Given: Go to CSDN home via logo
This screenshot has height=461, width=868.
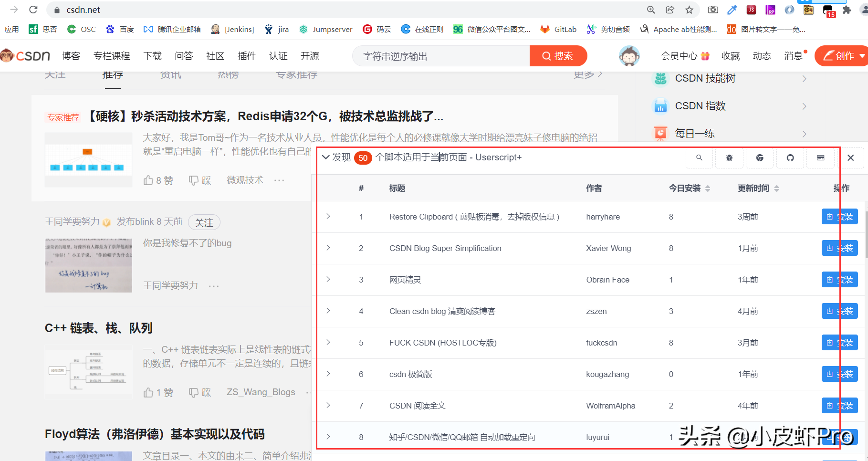Looking at the screenshot, I should 25,56.
